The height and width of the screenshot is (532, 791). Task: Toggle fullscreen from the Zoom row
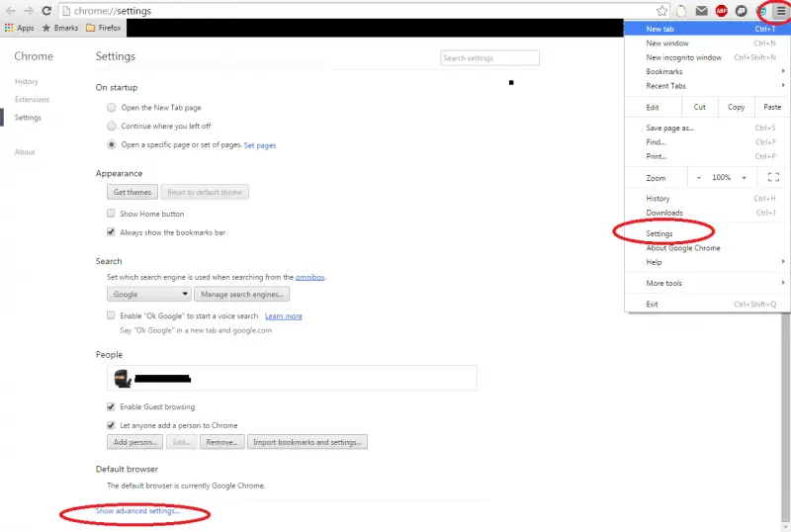tap(773, 177)
